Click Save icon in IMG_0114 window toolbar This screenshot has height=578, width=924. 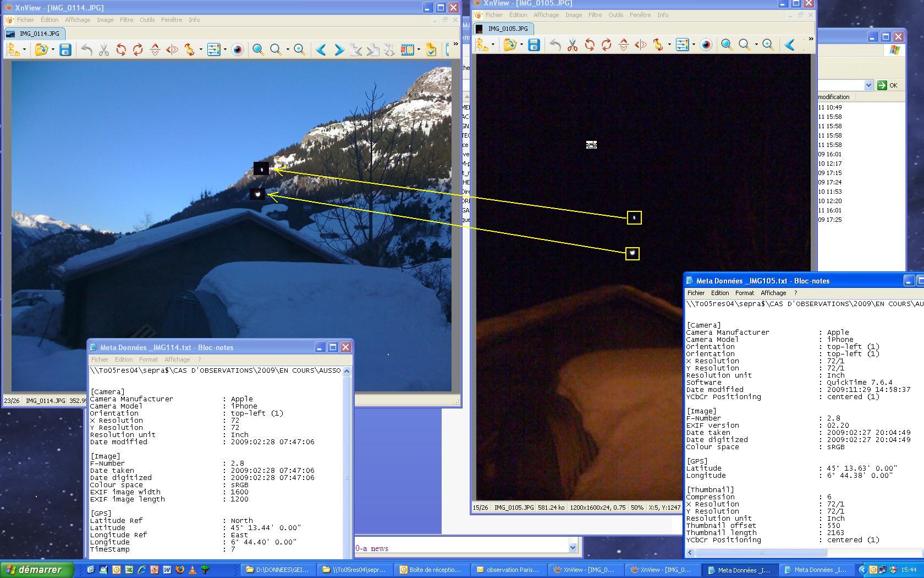coord(65,50)
